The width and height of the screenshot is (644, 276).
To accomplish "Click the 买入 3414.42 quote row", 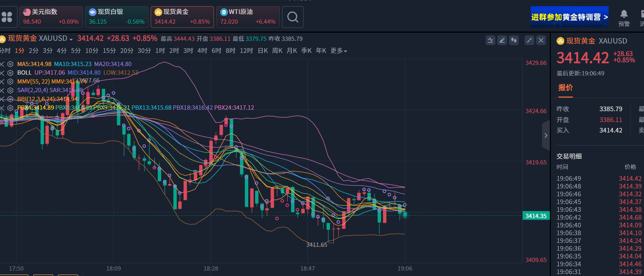I will coord(590,131).
